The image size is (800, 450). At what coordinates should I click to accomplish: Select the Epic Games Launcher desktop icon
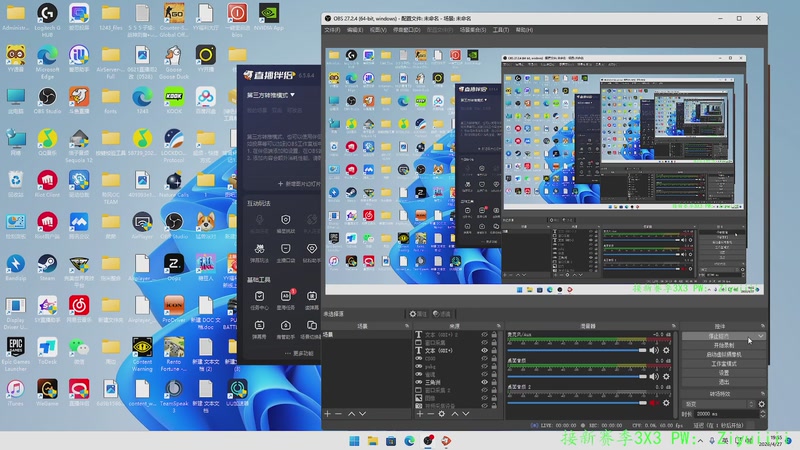(x=15, y=353)
